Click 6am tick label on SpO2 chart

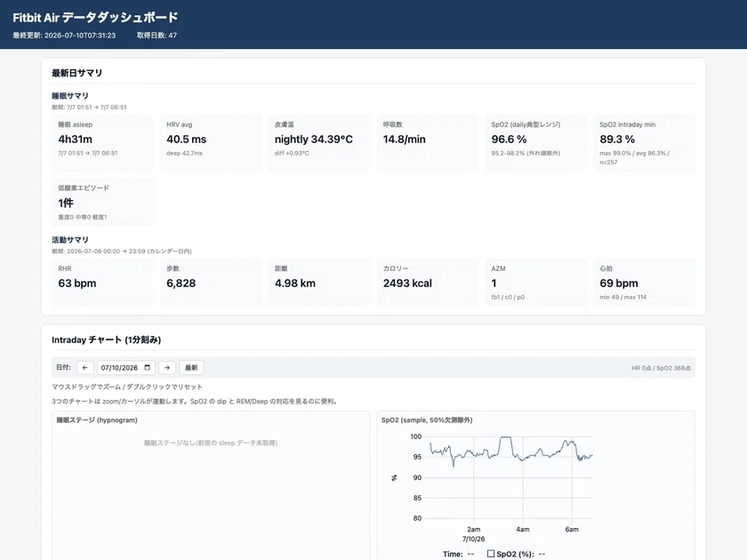(572, 529)
